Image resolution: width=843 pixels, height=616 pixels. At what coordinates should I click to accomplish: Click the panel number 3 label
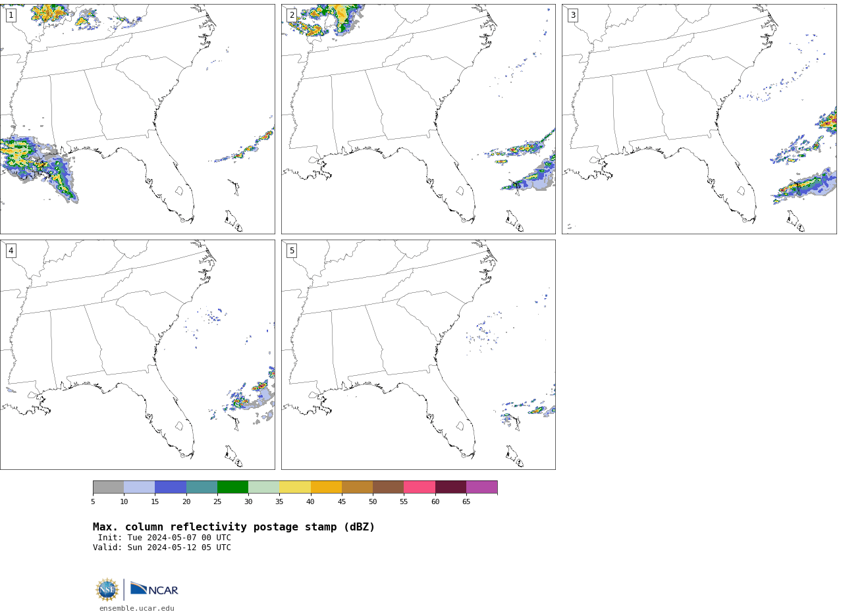tap(573, 15)
